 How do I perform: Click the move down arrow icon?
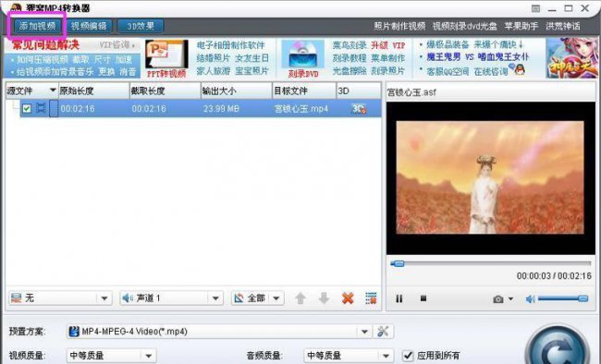click(x=324, y=298)
